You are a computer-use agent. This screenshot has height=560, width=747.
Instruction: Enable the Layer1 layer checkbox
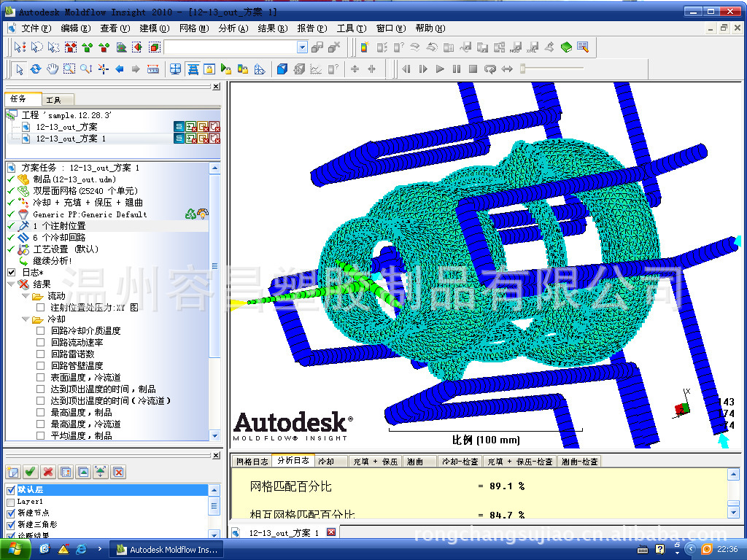pyautogui.click(x=11, y=502)
